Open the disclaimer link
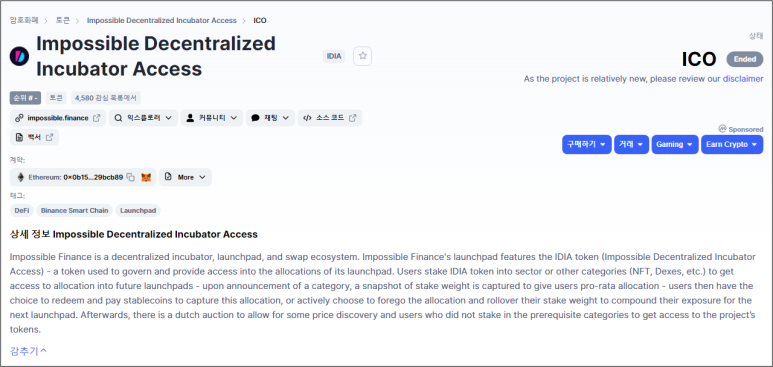 coord(743,79)
